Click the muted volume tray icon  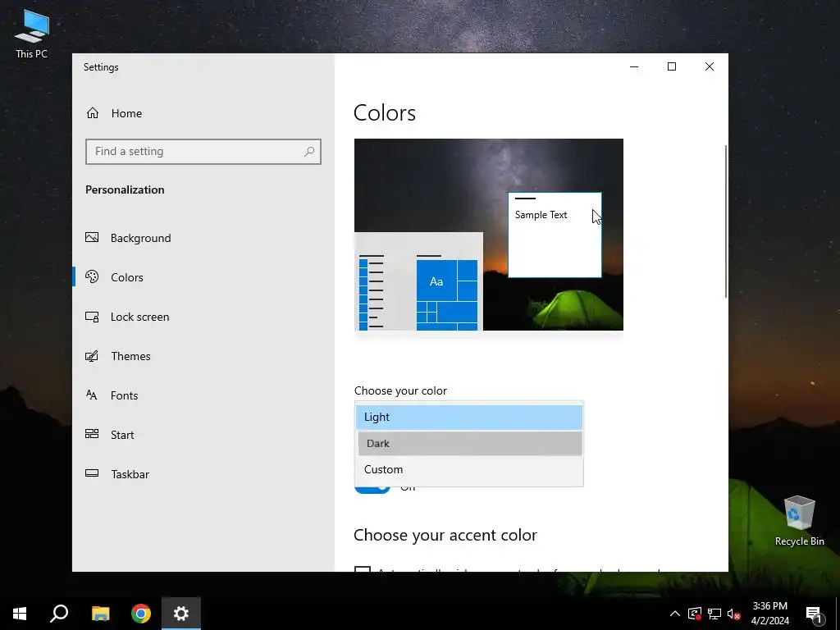tap(733, 614)
